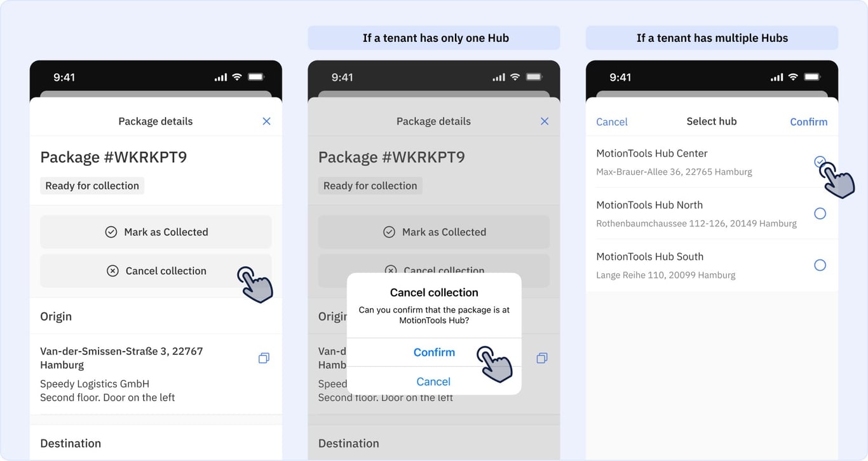Copy the origin address in the left phone
The image size is (868, 461).
pos(264,358)
